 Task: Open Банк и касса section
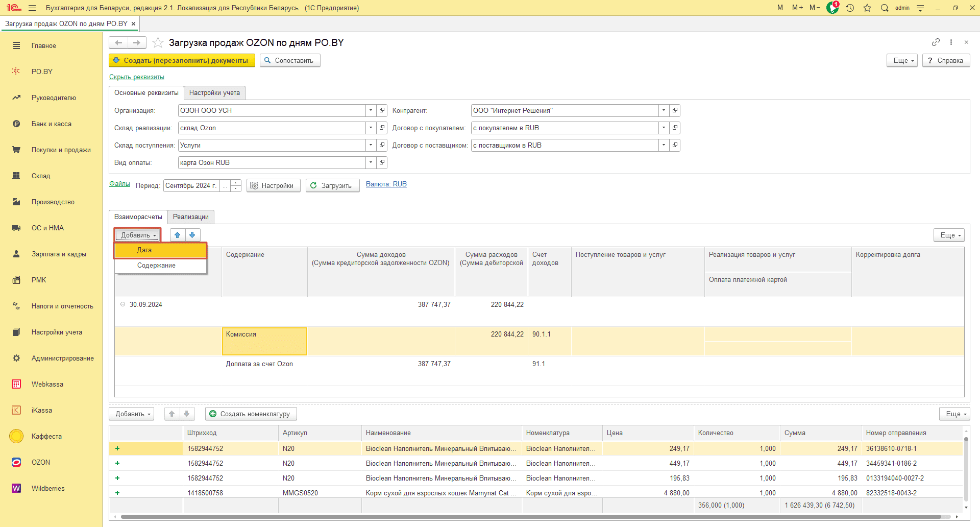click(51, 124)
